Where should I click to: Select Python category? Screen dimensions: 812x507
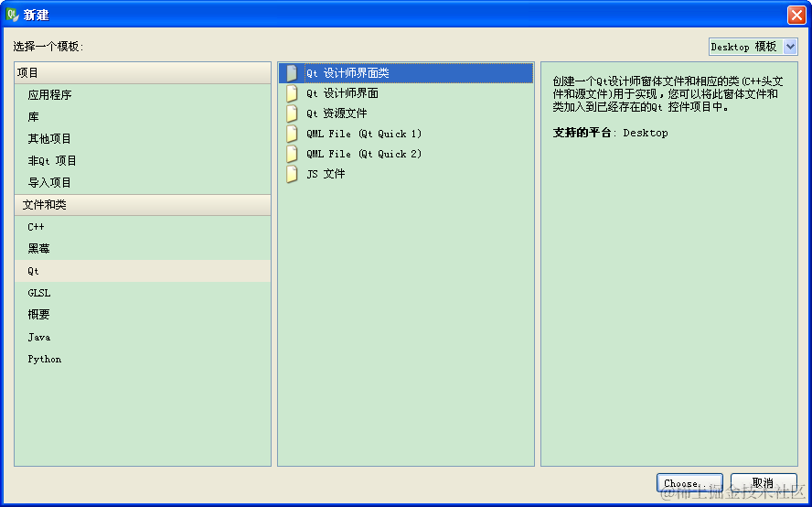pyautogui.click(x=143, y=359)
